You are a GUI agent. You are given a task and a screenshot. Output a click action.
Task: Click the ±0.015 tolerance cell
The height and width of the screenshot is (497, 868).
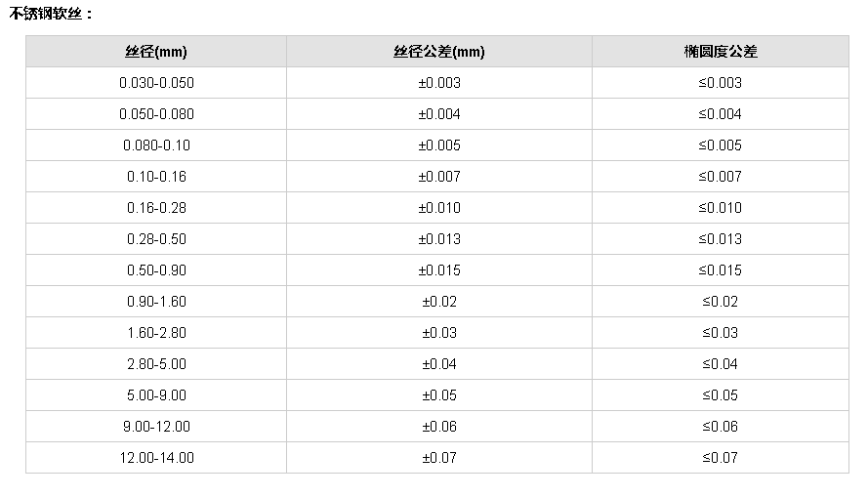(438, 270)
